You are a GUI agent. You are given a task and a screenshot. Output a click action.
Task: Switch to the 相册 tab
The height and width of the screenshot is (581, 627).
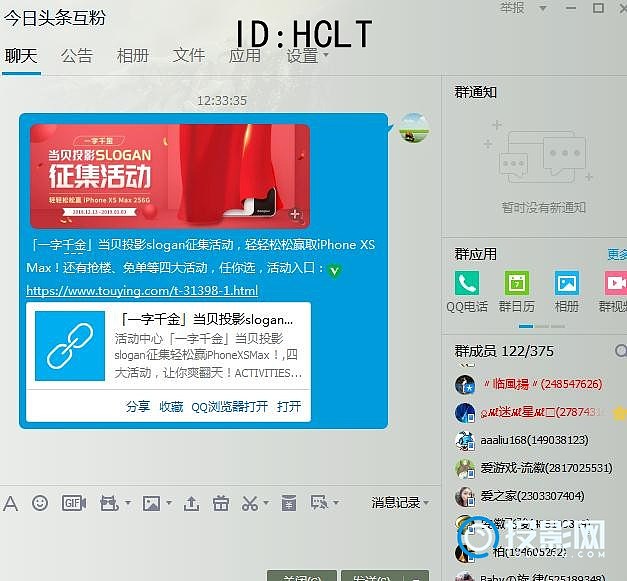(x=133, y=56)
